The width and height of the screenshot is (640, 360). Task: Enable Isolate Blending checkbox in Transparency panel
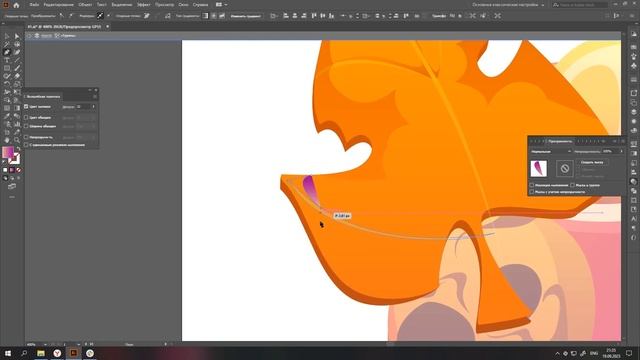(532, 185)
